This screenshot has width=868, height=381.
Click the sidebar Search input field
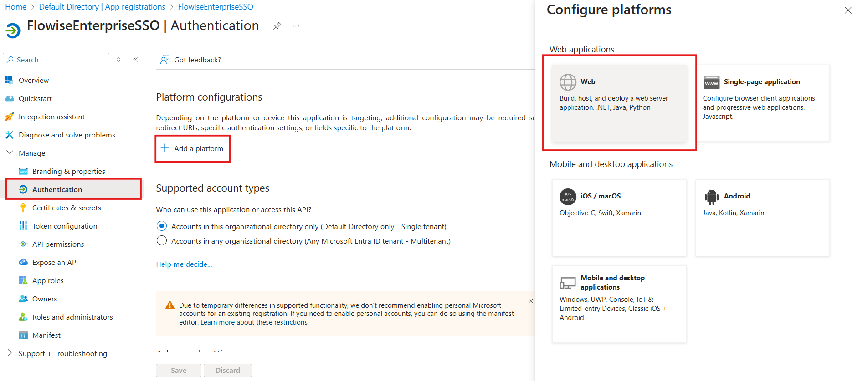point(60,60)
